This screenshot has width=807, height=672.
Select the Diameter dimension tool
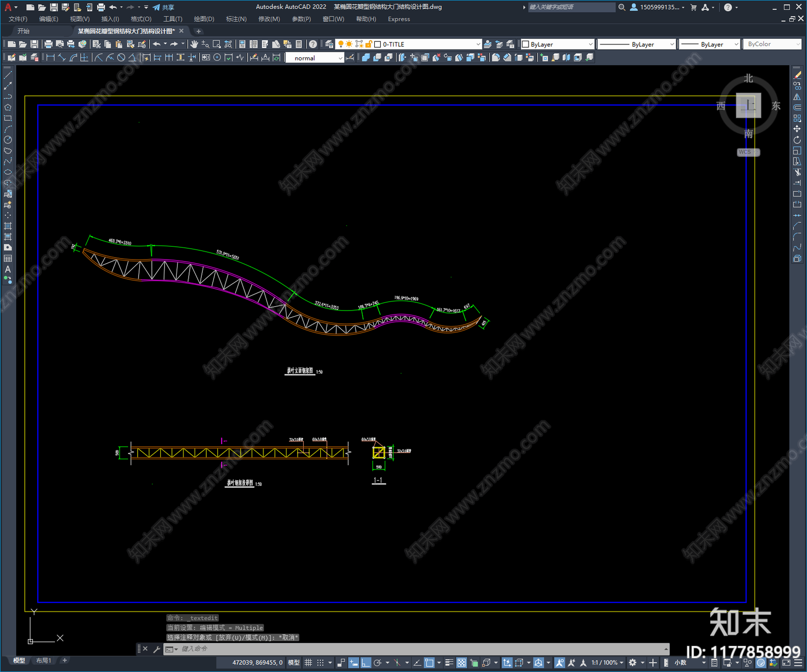[x=121, y=57]
